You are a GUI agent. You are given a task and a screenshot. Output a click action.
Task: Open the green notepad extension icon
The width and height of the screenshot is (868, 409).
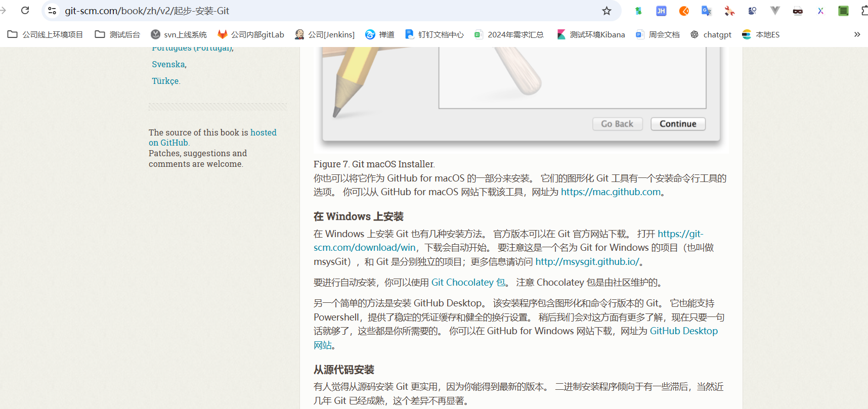tap(843, 11)
